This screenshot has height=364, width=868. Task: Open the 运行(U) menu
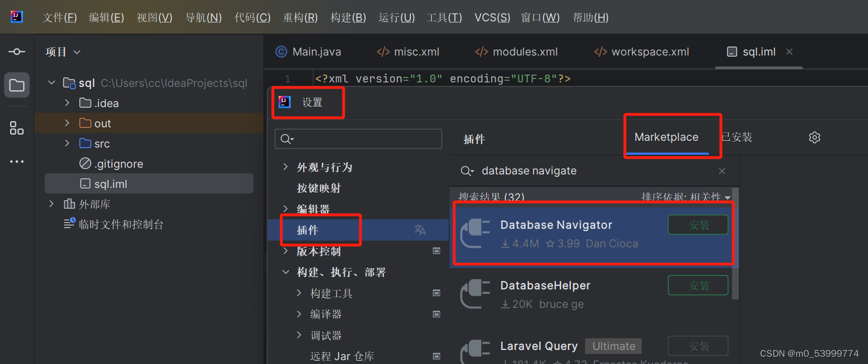(x=396, y=17)
